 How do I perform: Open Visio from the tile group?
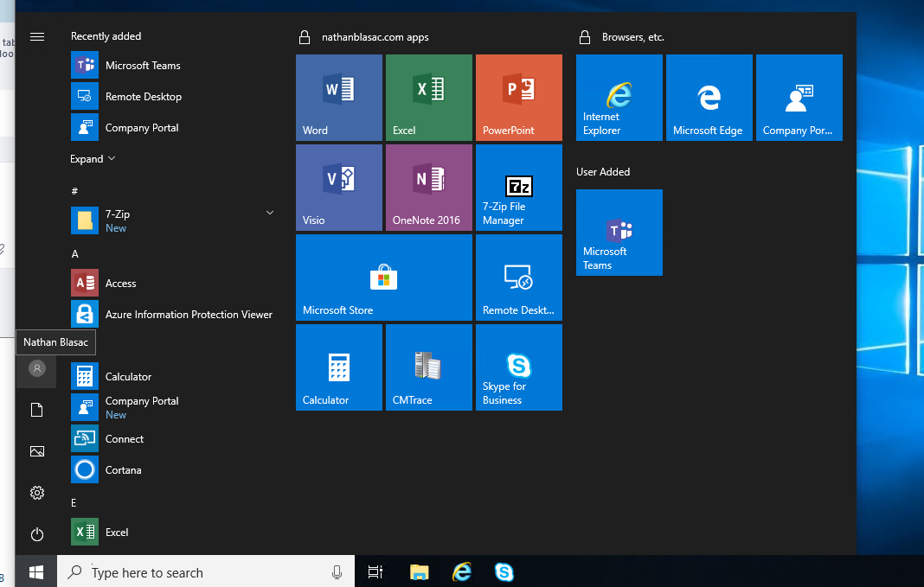coord(338,187)
